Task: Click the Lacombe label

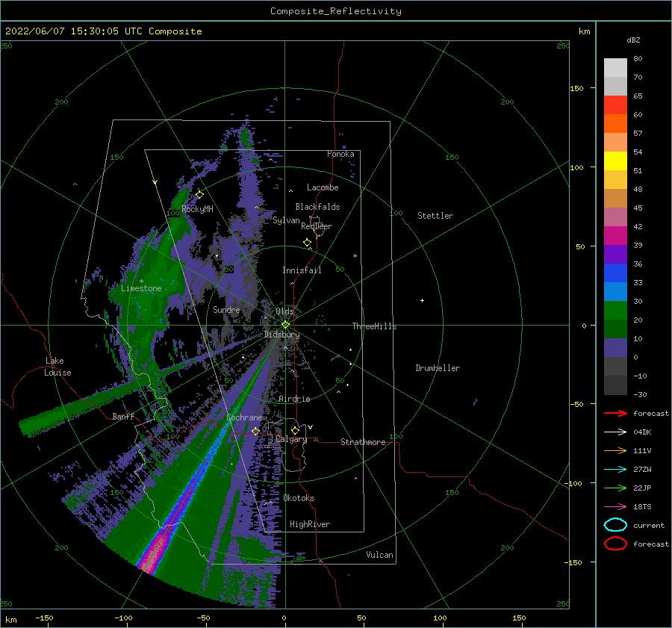Action: (323, 187)
